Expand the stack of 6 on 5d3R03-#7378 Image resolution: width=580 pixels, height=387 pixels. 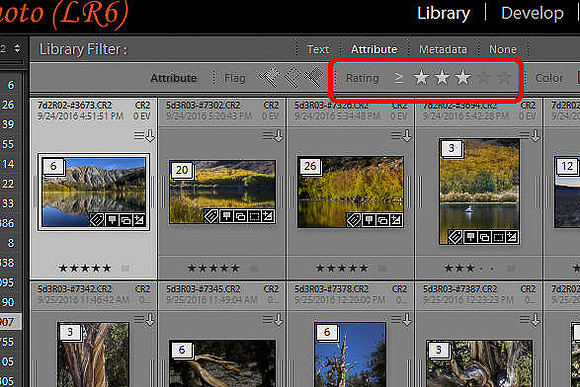tap(327, 332)
